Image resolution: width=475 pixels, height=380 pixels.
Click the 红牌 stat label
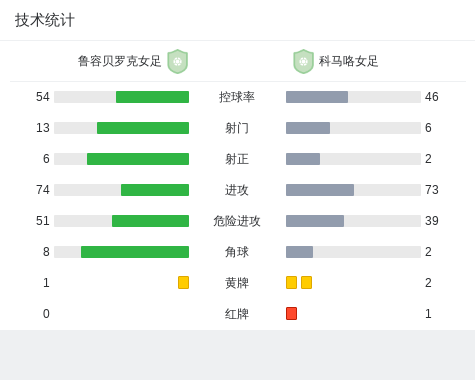[x=237, y=314]
